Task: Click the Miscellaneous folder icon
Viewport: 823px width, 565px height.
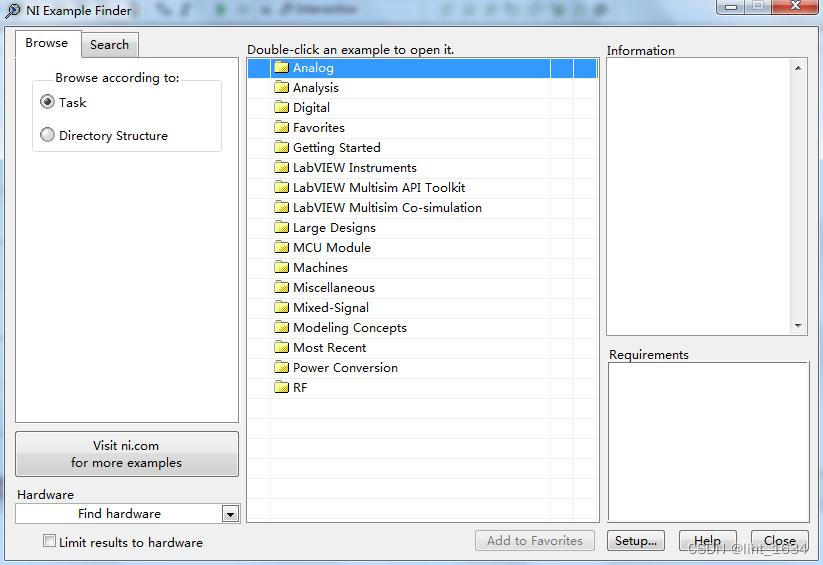Action: [281, 287]
